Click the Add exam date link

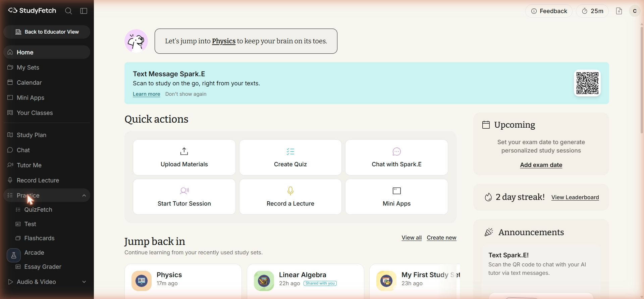[x=541, y=165]
